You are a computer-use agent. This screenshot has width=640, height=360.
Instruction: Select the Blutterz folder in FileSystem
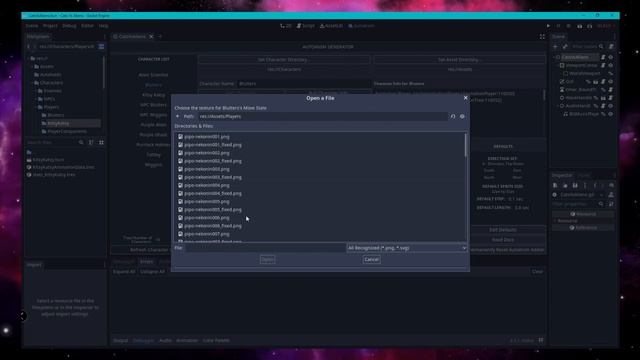click(x=56, y=116)
